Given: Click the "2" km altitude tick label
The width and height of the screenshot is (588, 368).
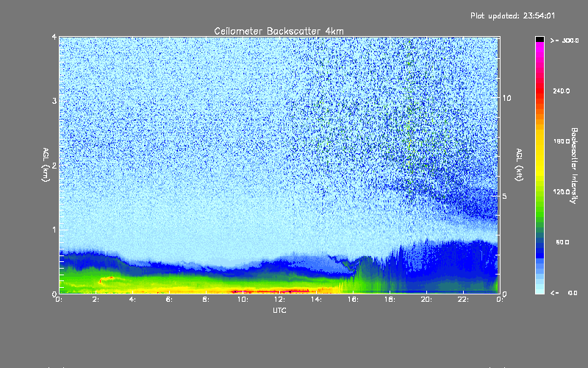Looking at the screenshot, I should 54,165.
